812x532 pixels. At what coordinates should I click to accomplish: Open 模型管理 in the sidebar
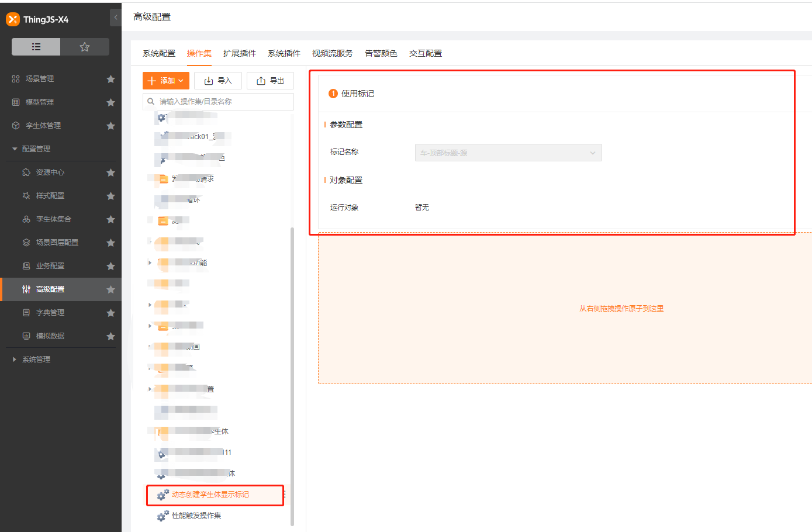40,102
